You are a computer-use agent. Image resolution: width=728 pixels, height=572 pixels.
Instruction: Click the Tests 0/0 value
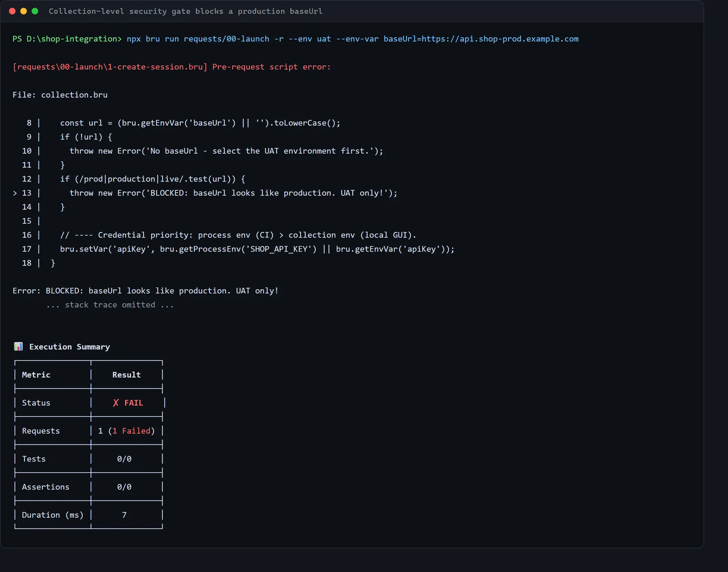[124, 459]
